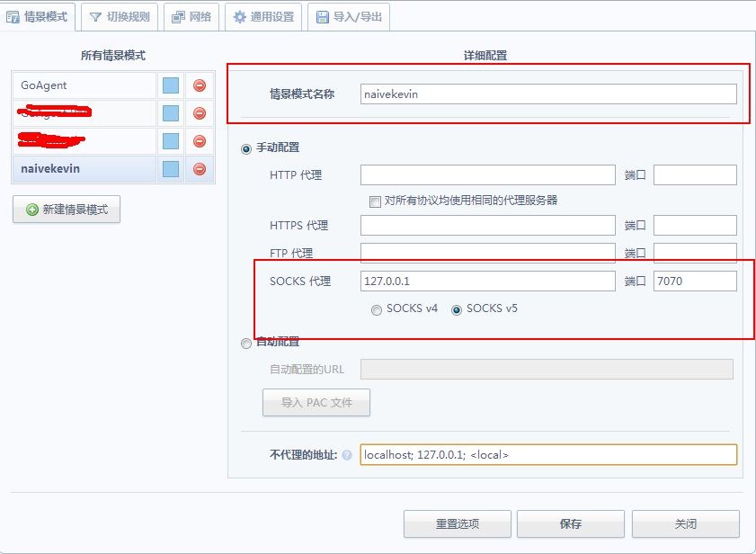Choose SOCKS v5 option
Image resolution: width=756 pixels, height=554 pixels.
pos(456,309)
